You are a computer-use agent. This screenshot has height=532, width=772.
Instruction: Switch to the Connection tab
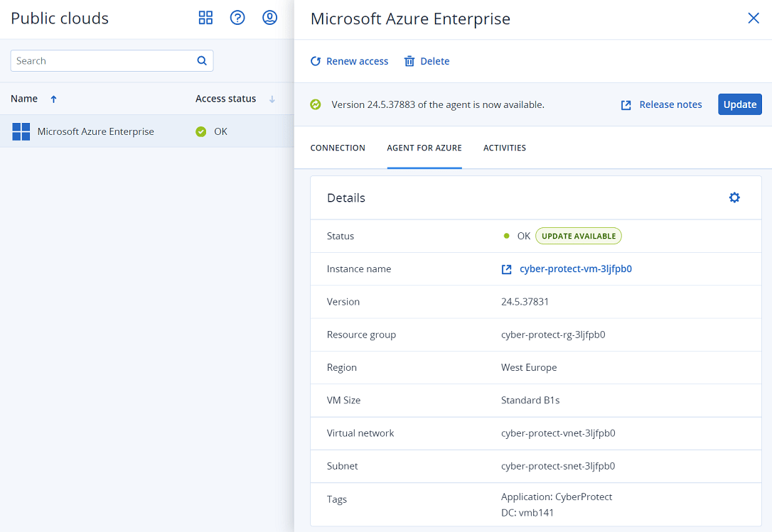coord(338,148)
